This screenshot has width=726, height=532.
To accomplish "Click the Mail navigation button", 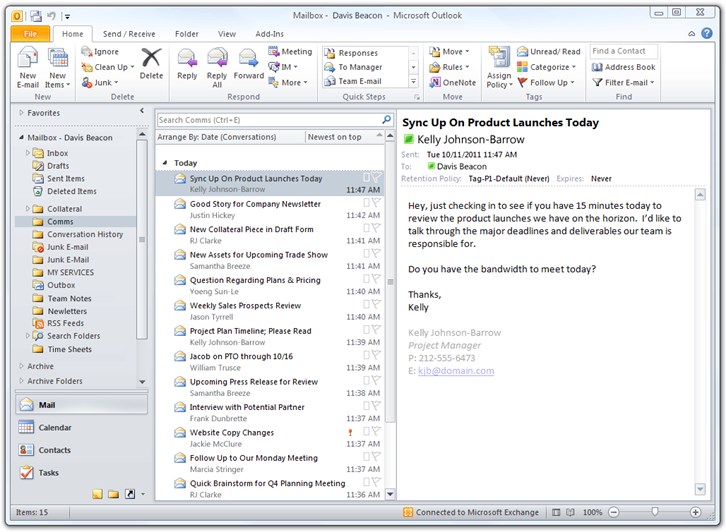I will tap(81, 405).
